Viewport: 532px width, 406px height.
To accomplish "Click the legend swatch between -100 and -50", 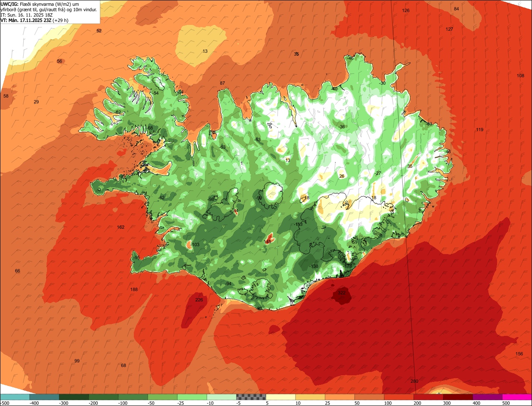I will click(133, 397).
